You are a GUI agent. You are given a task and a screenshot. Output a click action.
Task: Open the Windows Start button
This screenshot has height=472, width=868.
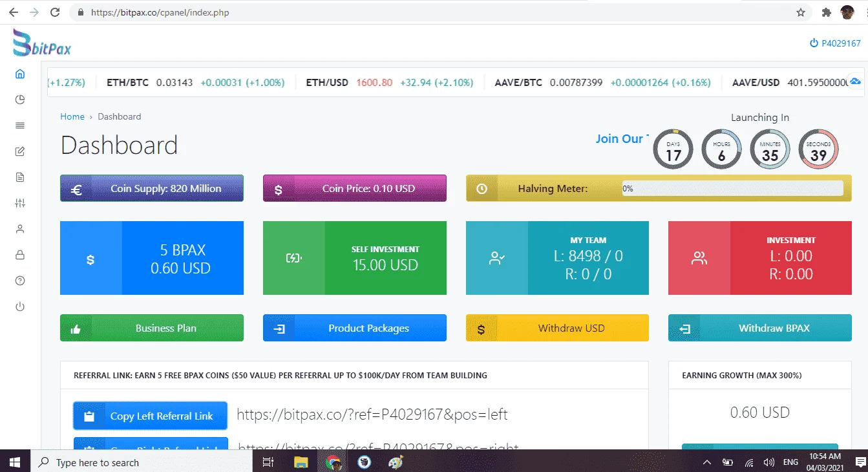[x=14, y=462]
